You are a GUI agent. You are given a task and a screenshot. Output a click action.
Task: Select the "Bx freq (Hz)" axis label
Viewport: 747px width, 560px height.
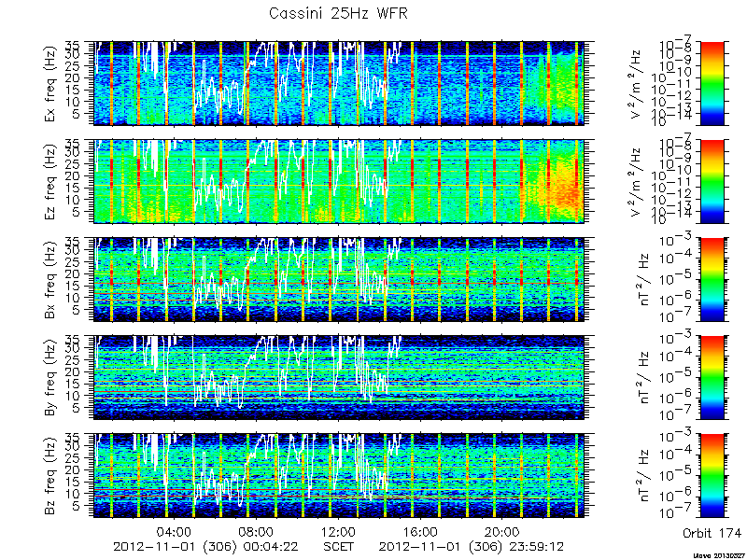50,280
